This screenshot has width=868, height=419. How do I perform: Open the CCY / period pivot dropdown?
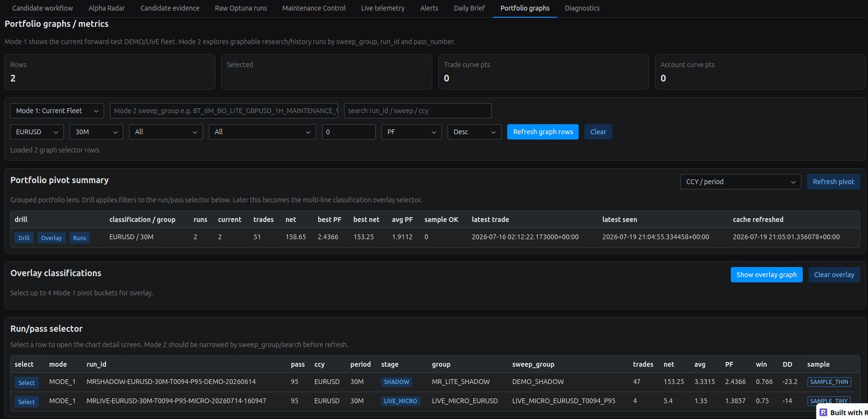(x=740, y=182)
